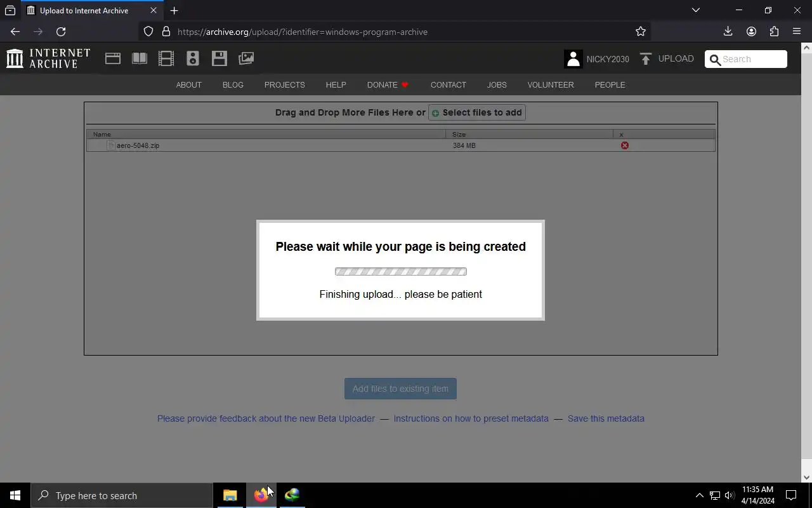This screenshot has width=812, height=508.
Task: Click Select files to add button
Action: [x=477, y=112]
